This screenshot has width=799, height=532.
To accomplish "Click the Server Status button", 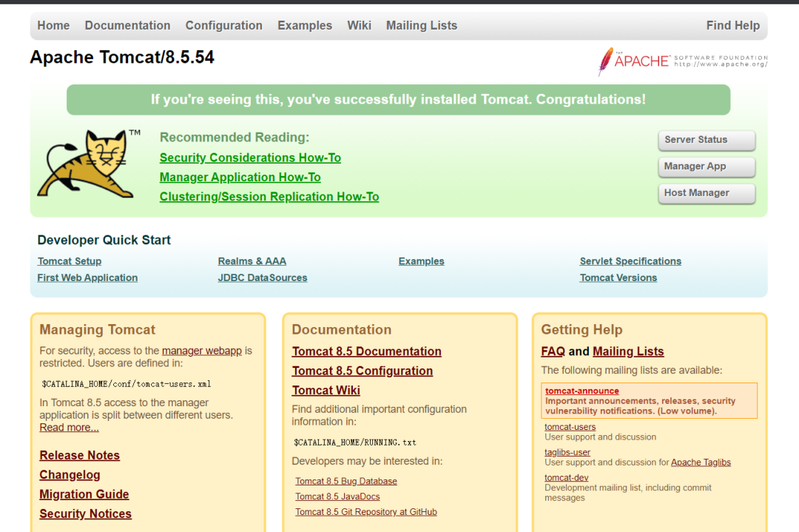I will 707,140.
